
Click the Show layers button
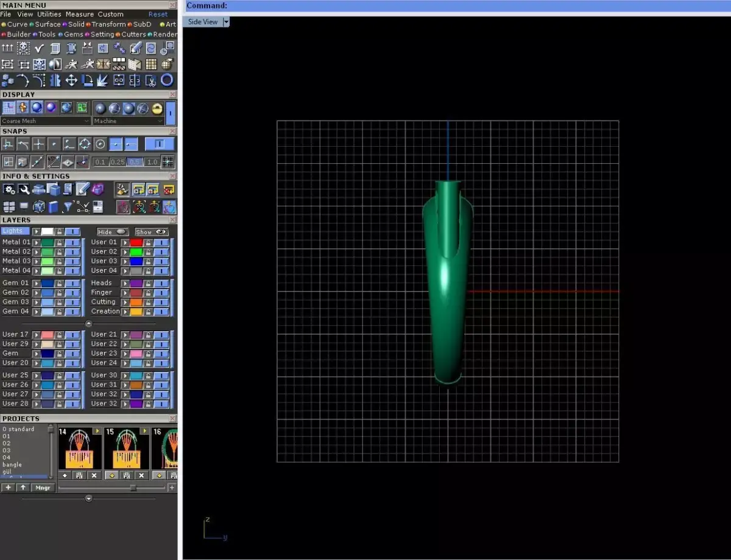[152, 232]
